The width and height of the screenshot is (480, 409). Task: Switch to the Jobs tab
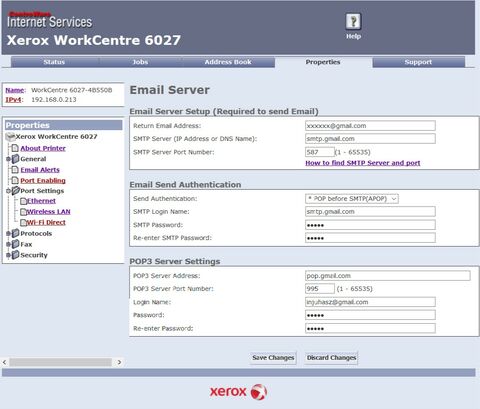[x=140, y=62]
